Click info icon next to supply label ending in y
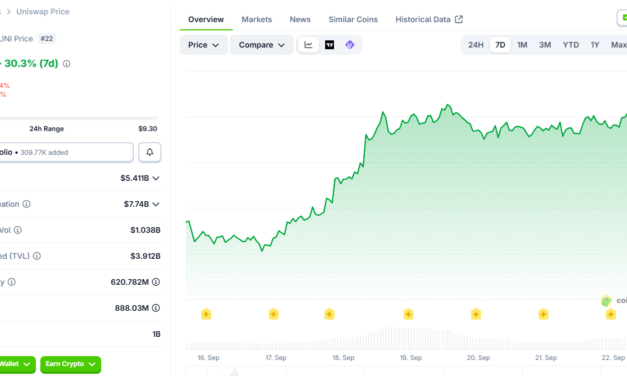The image size is (627, 376). [x=12, y=282]
